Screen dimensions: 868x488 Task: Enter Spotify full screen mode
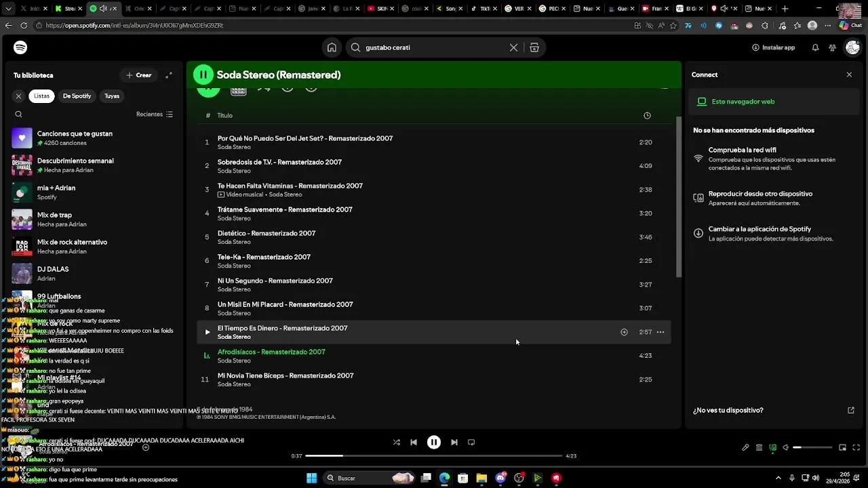pos(856,447)
